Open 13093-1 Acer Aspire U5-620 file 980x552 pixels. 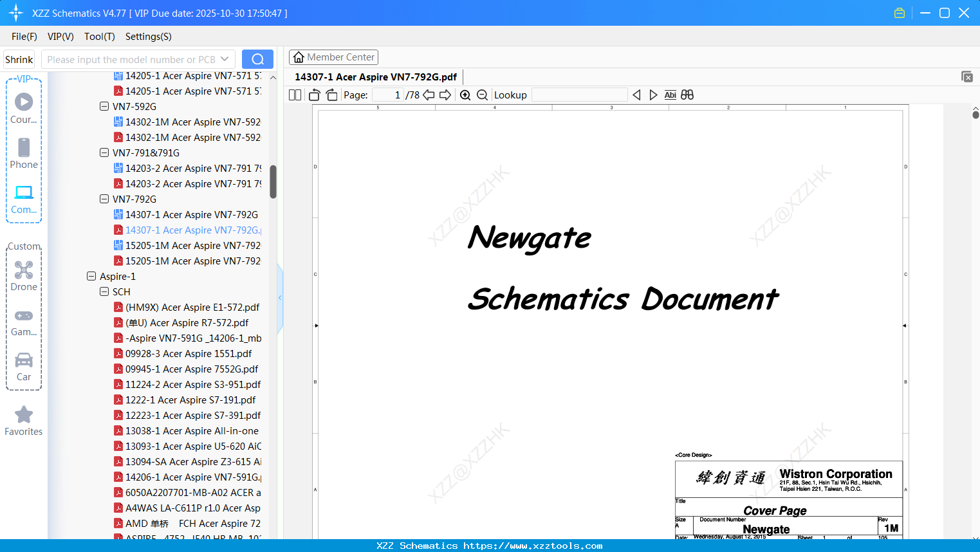(x=187, y=446)
